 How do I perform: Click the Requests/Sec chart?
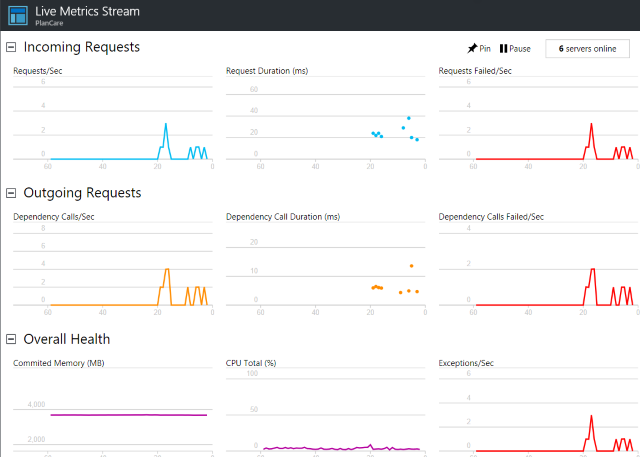click(x=112, y=125)
